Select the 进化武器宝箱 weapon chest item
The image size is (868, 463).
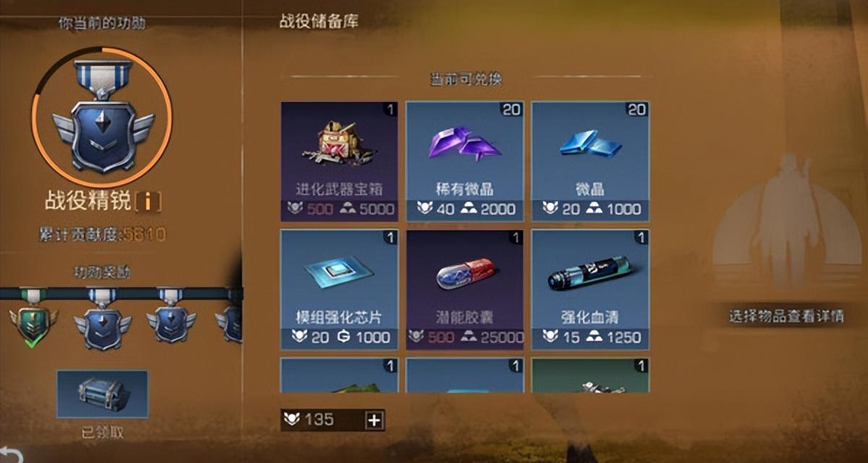[339, 161]
